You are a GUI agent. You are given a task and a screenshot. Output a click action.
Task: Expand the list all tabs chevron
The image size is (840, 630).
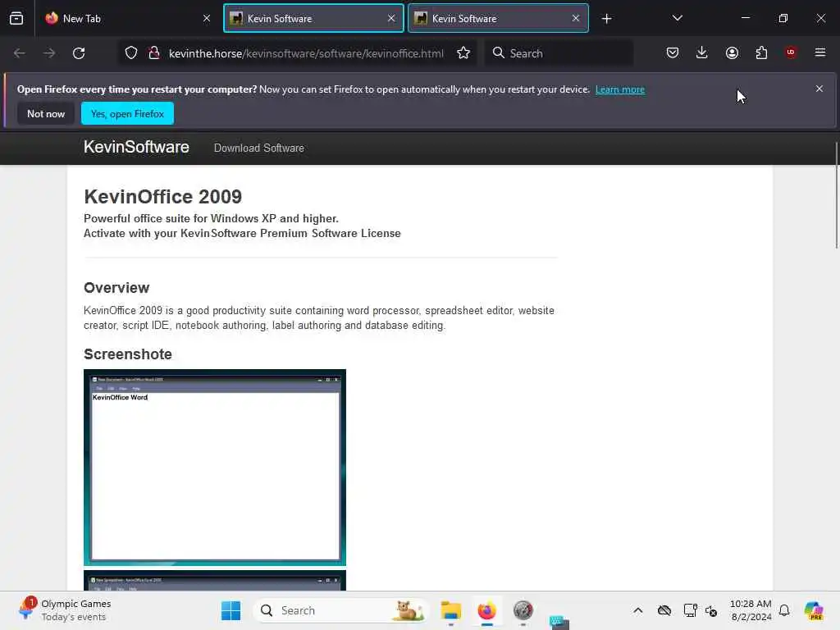(x=677, y=18)
